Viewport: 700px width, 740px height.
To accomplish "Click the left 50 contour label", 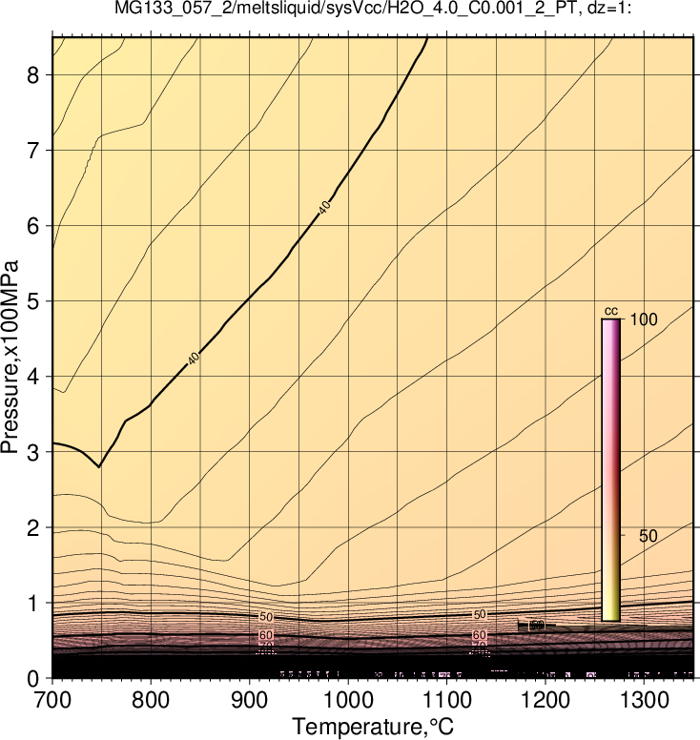I will pos(266,617).
